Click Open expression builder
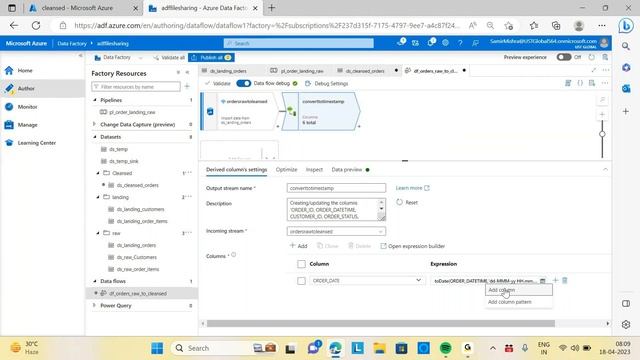 [x=412, y=246]
